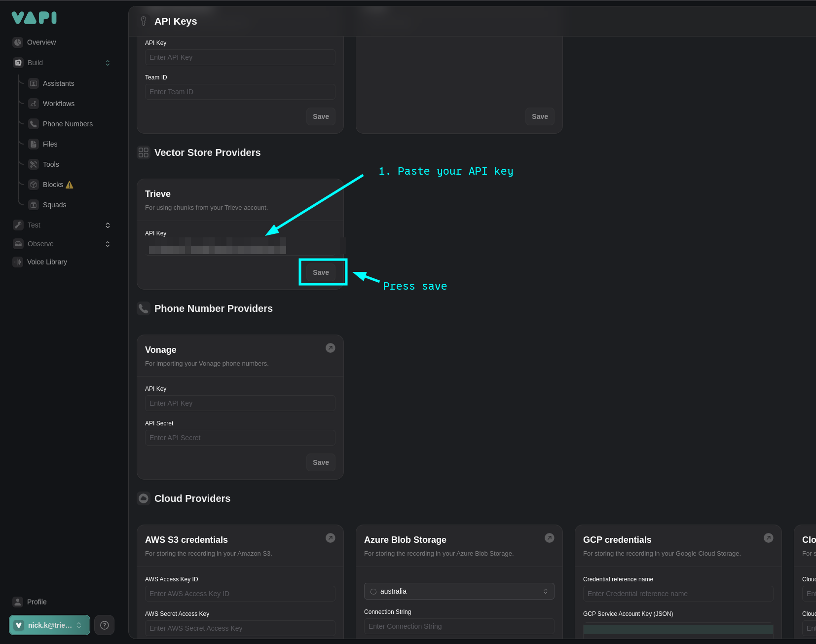Click the VAPI logo
Image resolution: width=816 pixels, height=644 pixels.
click(34, 18)
